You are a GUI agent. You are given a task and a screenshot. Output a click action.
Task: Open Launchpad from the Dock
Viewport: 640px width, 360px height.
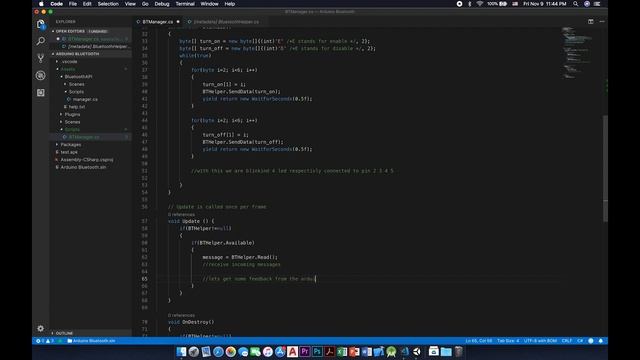tap(193, 351)
